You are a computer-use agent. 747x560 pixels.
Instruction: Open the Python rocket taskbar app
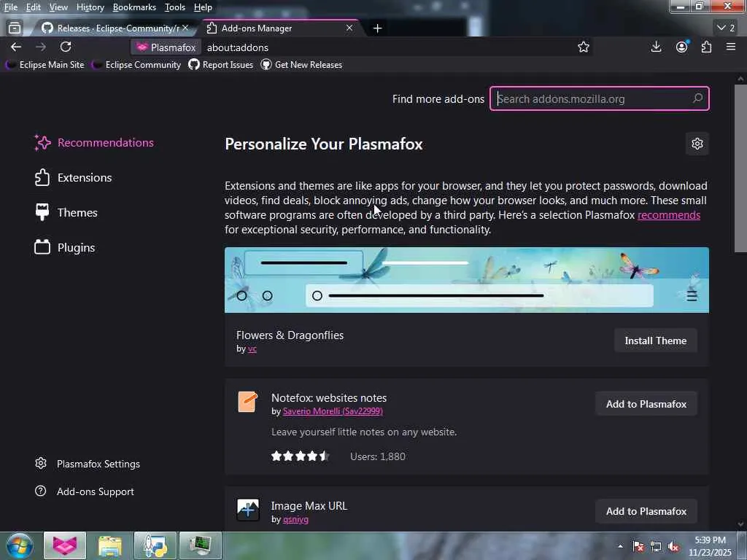[x=155, y=545]
